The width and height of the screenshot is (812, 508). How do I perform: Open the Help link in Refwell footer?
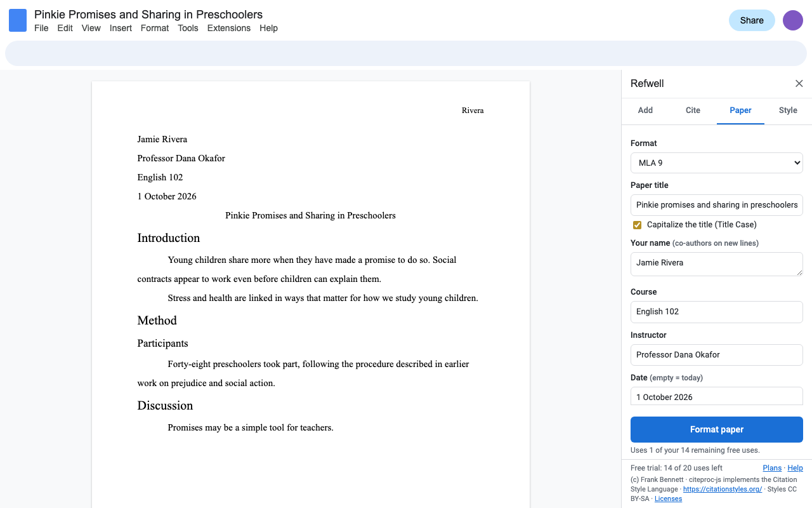795,468
